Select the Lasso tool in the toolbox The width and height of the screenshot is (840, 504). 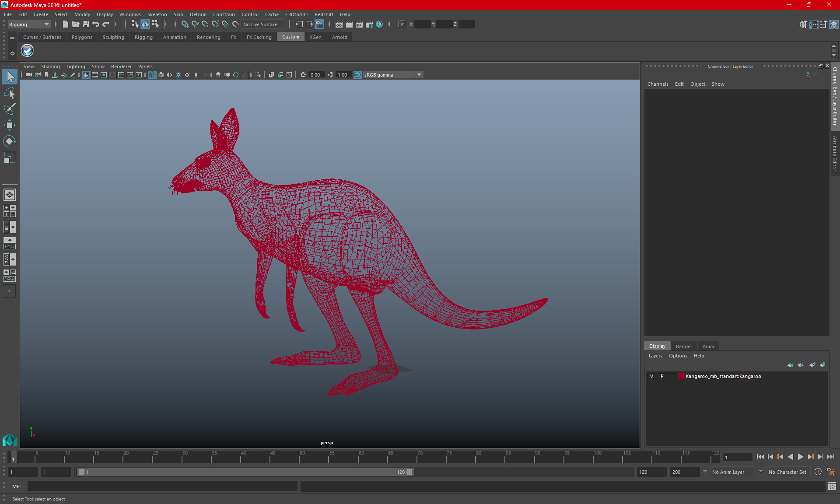tap(9, 93)
